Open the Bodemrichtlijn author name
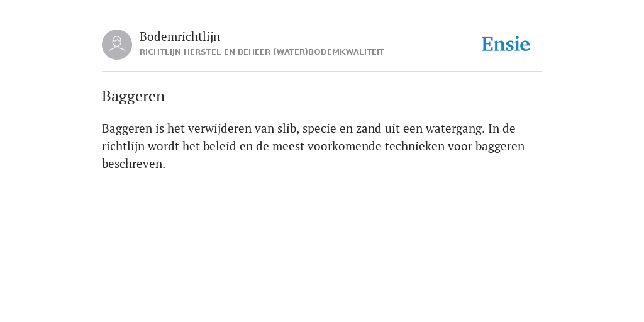644x322 pixels. pos(180,37)
